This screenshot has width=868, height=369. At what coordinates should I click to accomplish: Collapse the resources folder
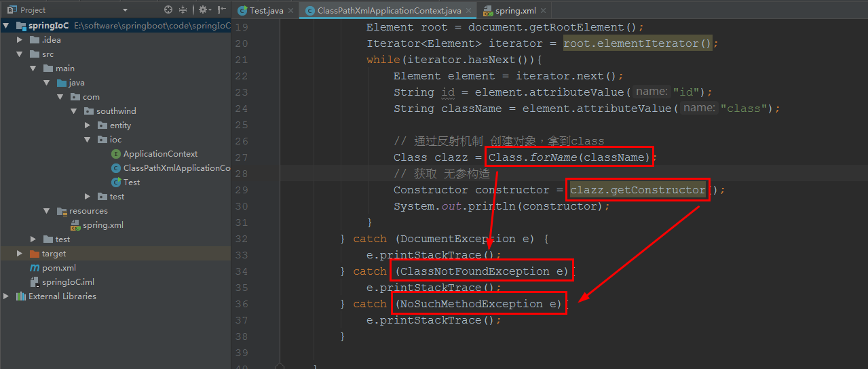pos(47,211)
